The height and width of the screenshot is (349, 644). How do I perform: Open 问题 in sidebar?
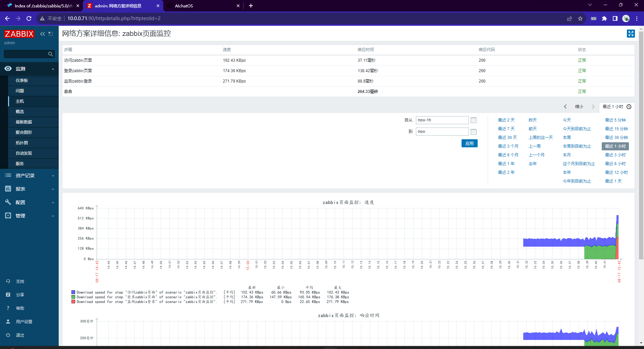pos(20,91)
